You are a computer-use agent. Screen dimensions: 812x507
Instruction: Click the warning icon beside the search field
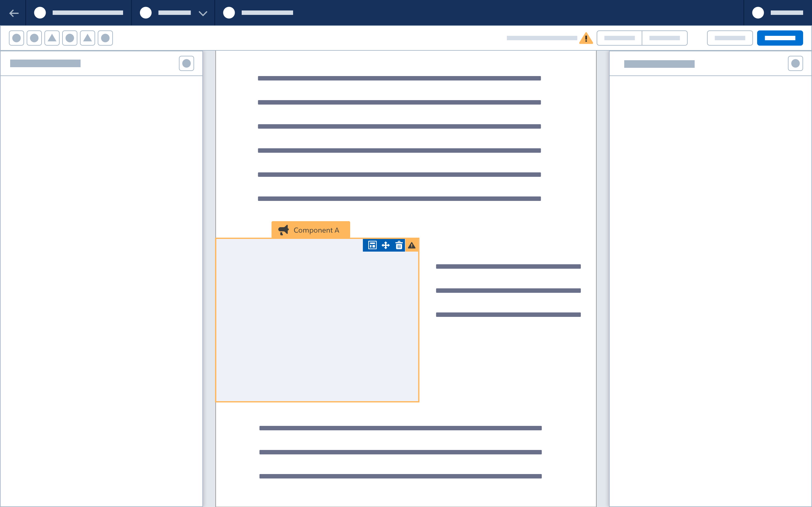tap(586, 38)
